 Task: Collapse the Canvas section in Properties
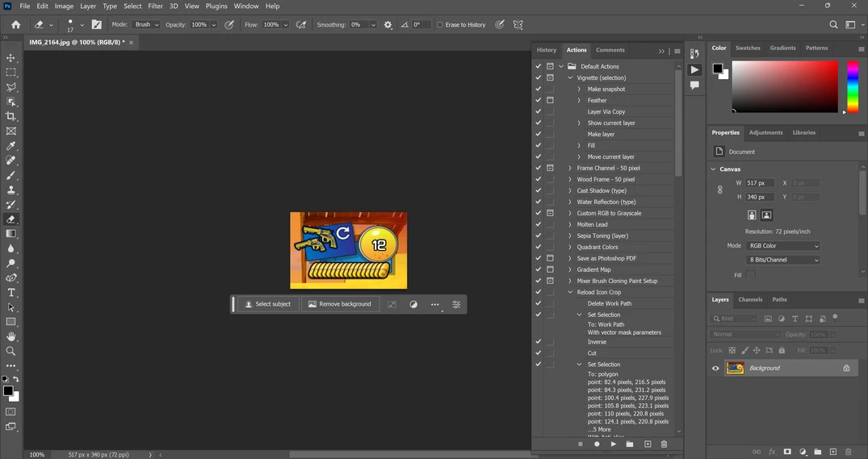pyautogui.click(x=713, y=169)
